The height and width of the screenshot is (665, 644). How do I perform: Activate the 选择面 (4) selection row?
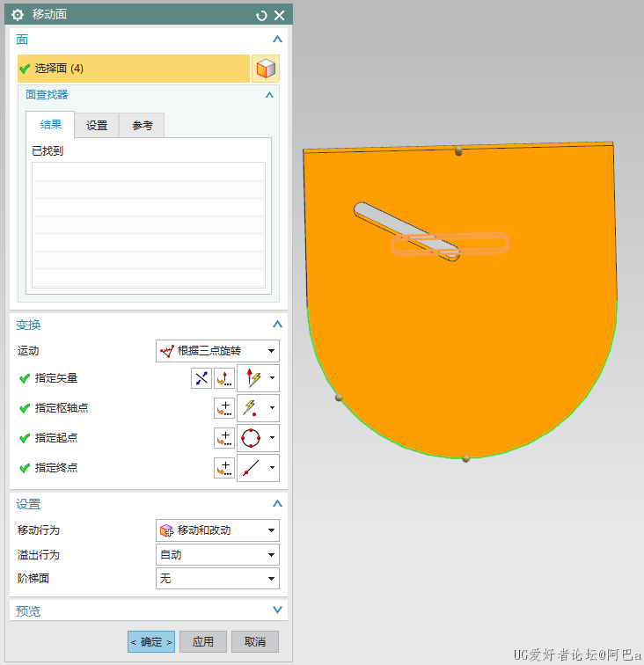pos(132,69)
